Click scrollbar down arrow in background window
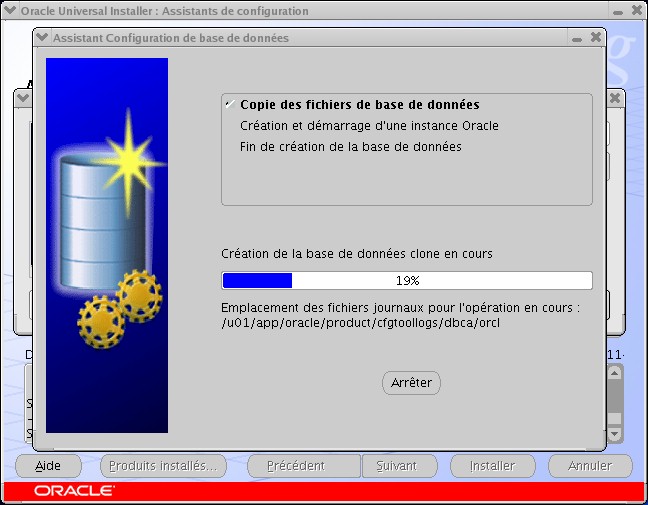648x505 pixels. coord(615,434)
